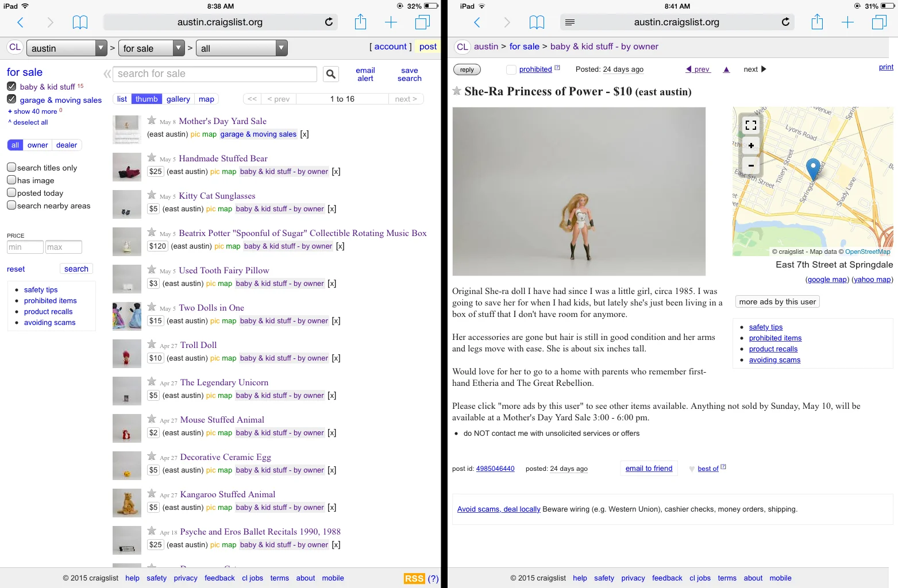Check the prohibited flag box
Screen dimensions: 898x588
coord(511,69)
